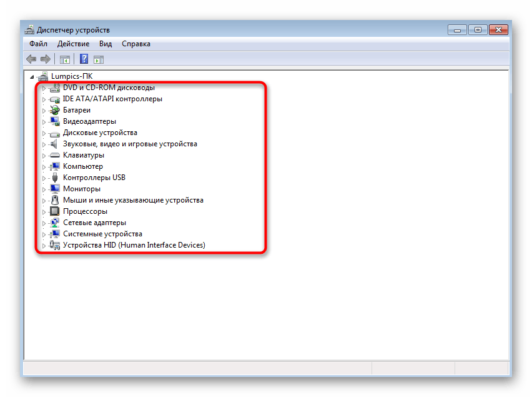Select the 'Мониторы' text
This screenshot has height=397, width=532.
pyautogui.click(x=82, y=189)
